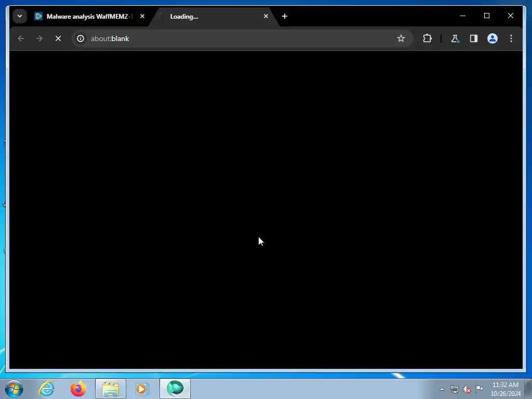The image size is (532, 399).
Task: Open the Windows Start menu
Action: (14, 389)
